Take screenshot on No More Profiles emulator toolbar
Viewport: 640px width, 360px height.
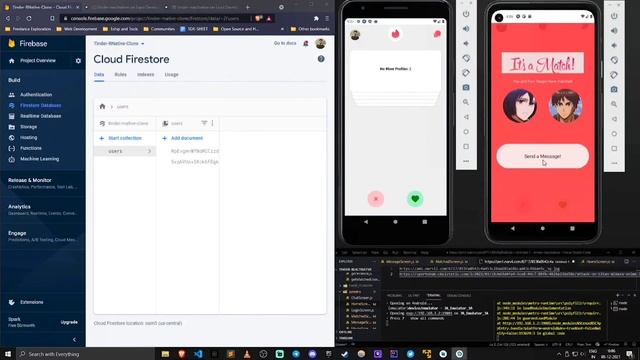tap(466, 87)
